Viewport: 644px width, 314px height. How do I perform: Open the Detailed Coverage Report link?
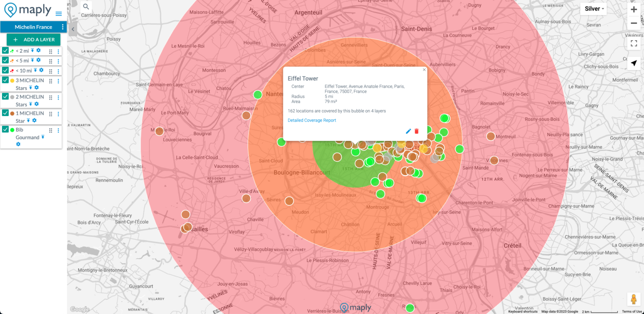(312, 120)
